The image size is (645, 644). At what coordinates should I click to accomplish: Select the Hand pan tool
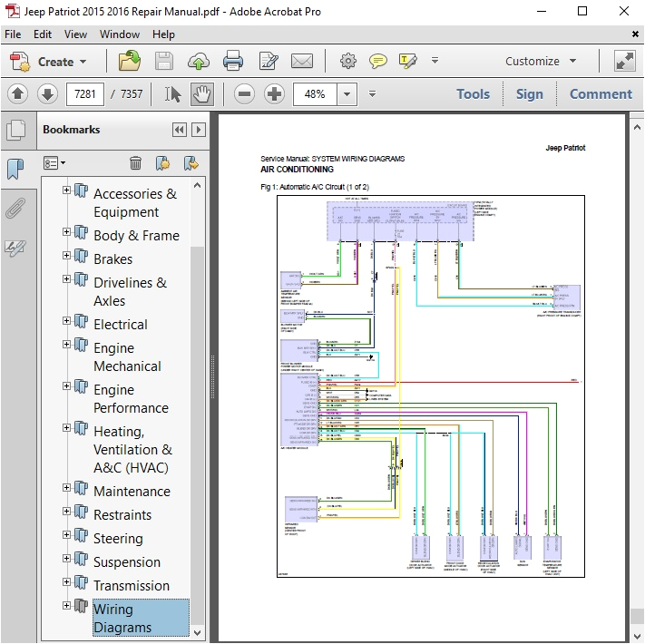click(201, 93)
